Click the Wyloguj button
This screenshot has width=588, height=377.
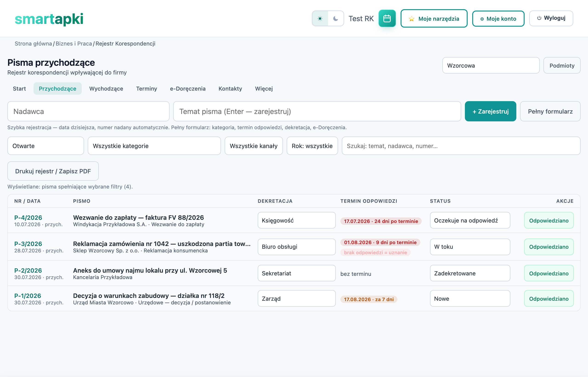pos(551,18)
